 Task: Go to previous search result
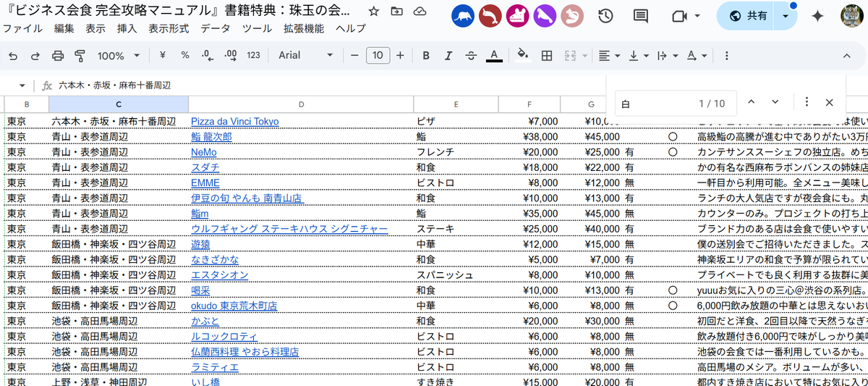click(751, 102)
